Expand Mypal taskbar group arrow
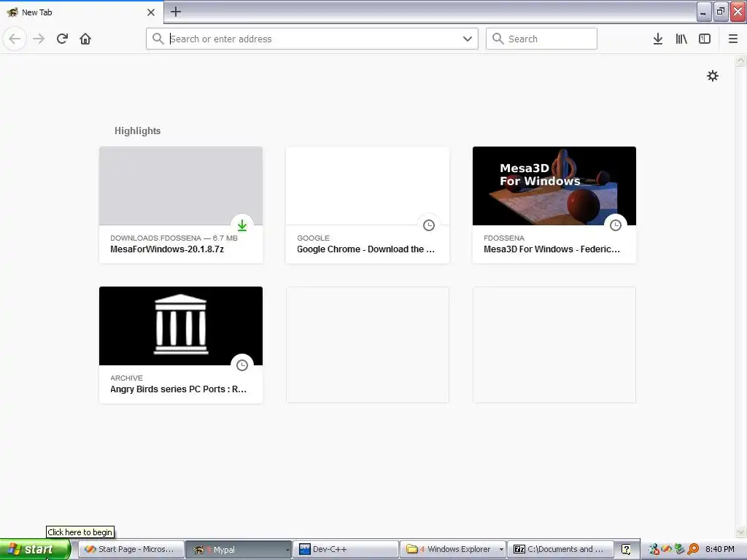Image resolution: width=747 pixels, height=560 pixels. click(x=287, y=550)
